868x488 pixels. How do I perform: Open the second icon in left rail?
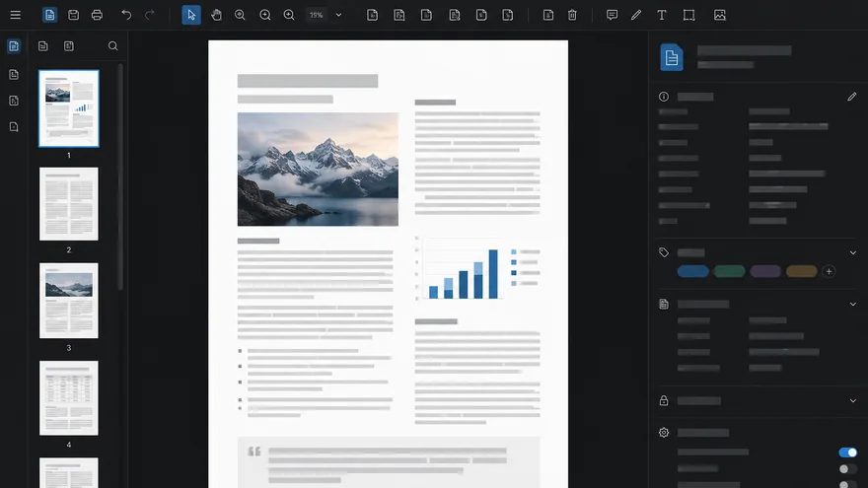(14, 74)
